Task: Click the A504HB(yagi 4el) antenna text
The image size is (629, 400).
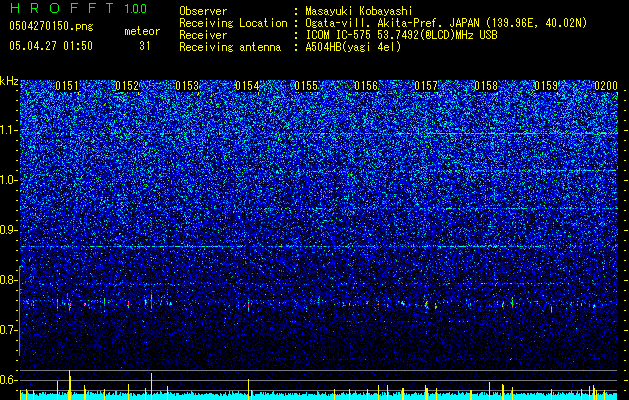Action: pos(353,47)
